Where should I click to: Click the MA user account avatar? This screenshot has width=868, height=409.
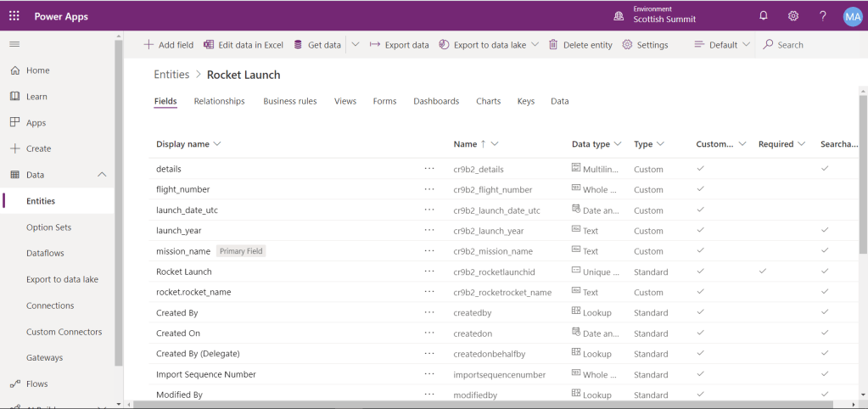[852, 16]
